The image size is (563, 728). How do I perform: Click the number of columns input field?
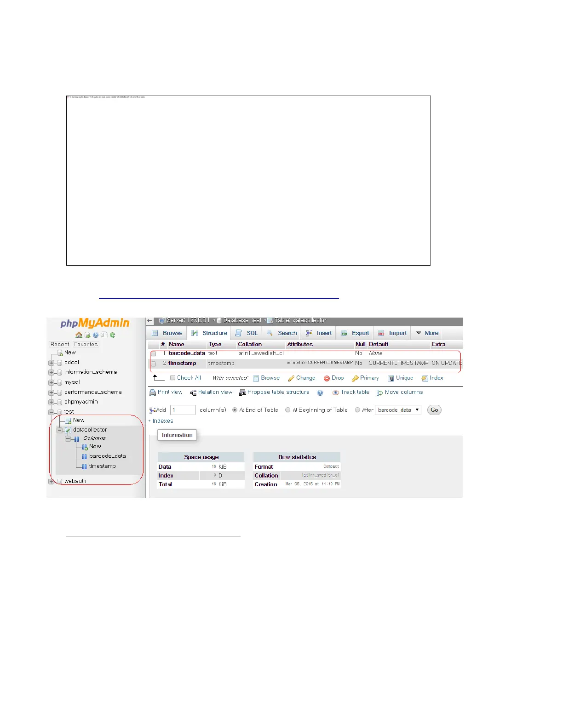(x=183, y=410)
